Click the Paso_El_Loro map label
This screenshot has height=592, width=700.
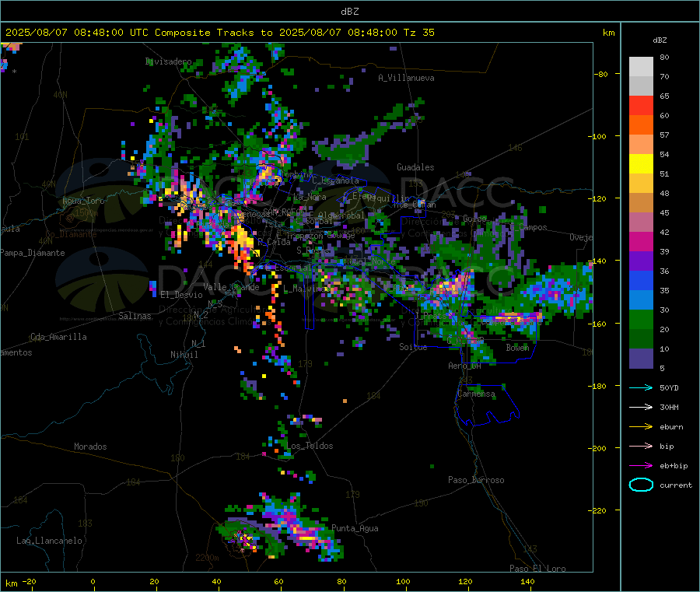pyautogui.click(x=538, y=569)
